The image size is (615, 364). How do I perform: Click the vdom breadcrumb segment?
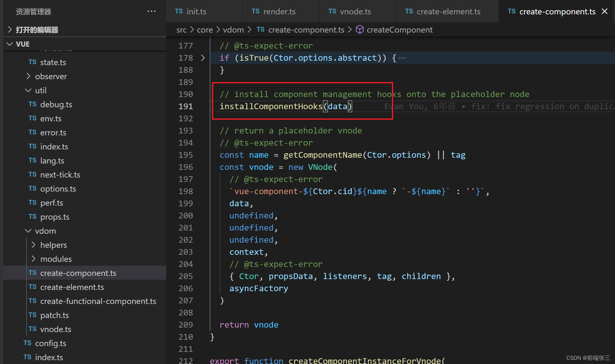[x=233, y=30]
